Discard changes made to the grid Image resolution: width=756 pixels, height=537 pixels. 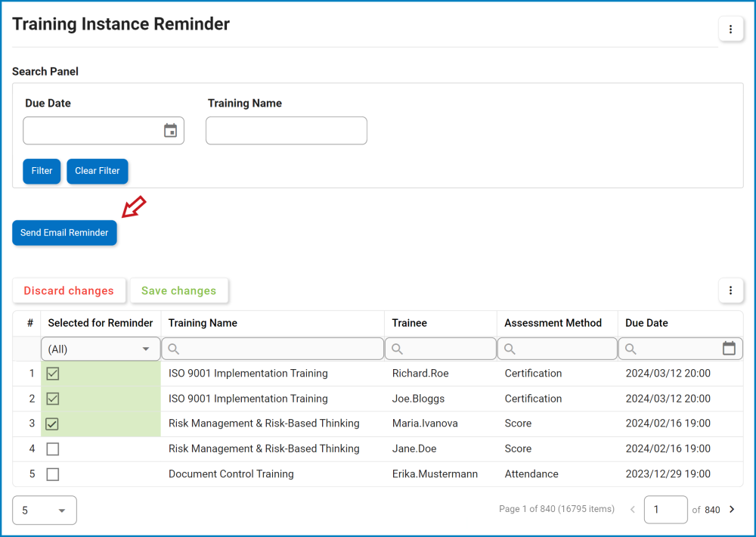tap(69, 290)
